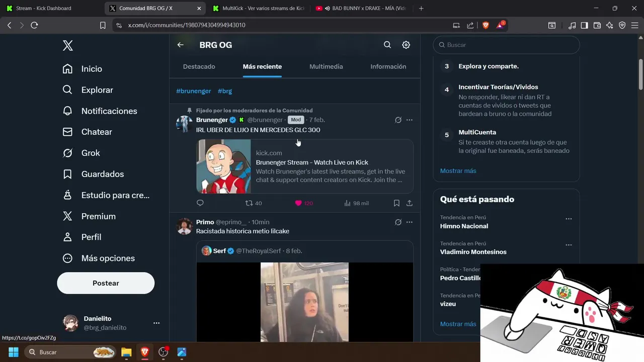Expand Más opciones in the sidebar
Image resolution: width=644 pixels, height=362 pixels.
(99, 258)
